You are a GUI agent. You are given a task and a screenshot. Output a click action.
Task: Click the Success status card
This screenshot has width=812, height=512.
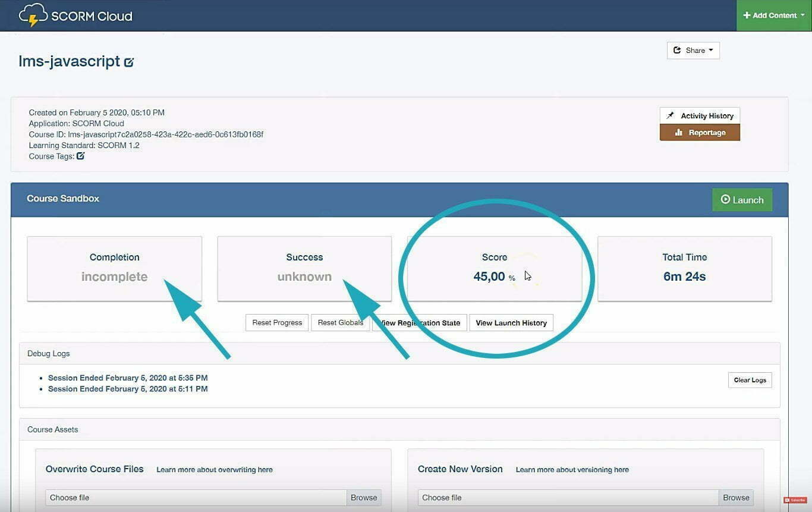click(x=304, y=268)
